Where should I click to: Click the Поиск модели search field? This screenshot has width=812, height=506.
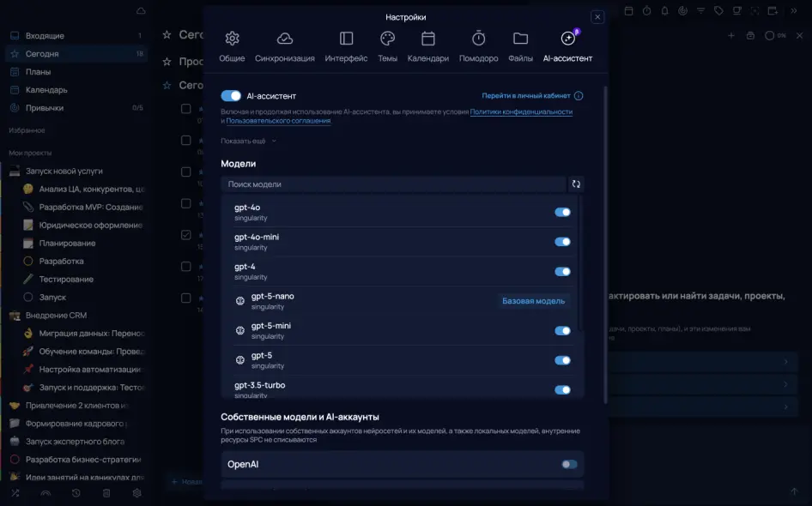[x=393, y=184]
